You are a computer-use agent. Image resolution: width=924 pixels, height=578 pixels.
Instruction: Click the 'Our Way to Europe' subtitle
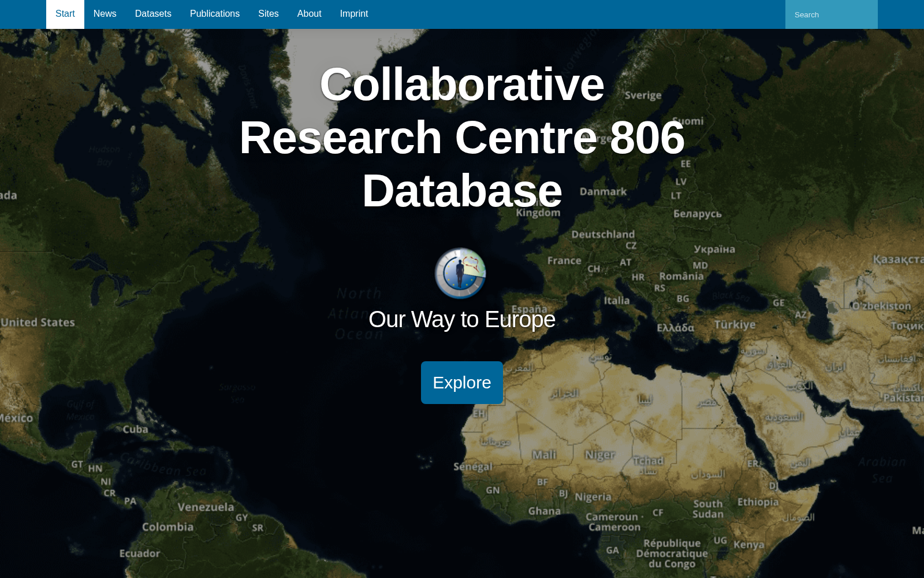tap(462, 320)
